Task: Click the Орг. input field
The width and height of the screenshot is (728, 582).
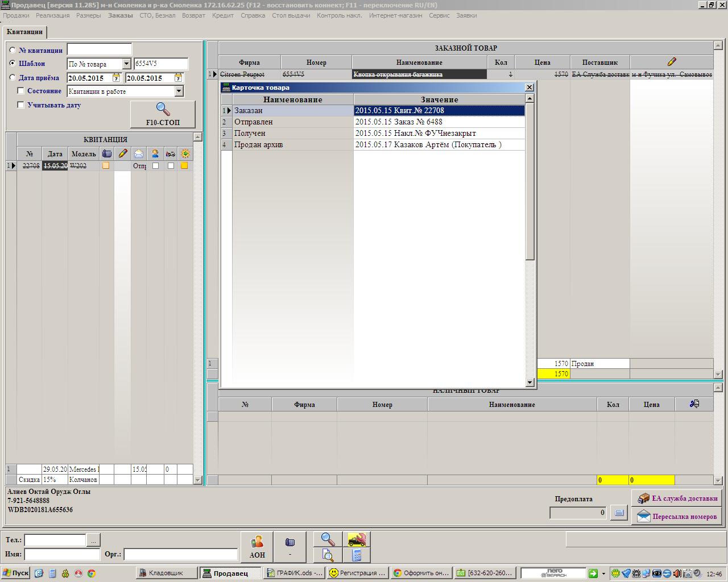Action: (180, 554)
